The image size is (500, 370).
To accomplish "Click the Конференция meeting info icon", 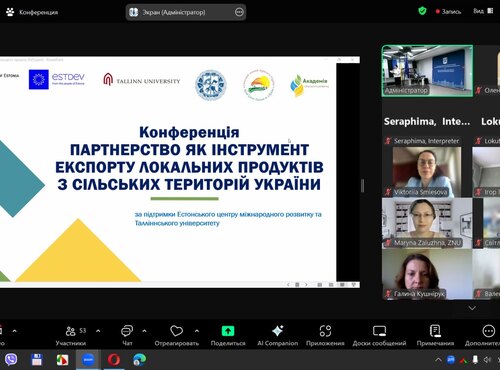I will tap(10, 12).
